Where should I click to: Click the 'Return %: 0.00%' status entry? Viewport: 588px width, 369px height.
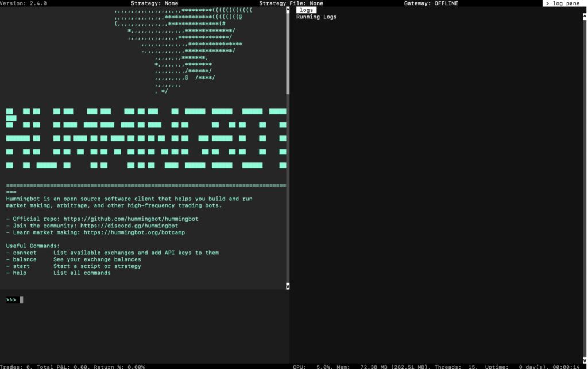[x=119, y=367]
